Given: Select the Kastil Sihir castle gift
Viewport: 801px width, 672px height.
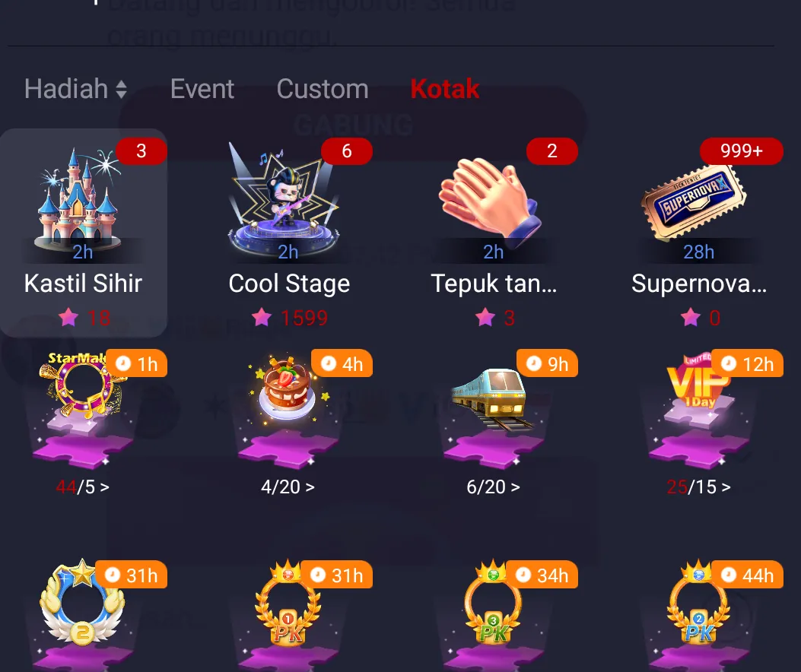Looking at the screenshot, I should click(x=83, y=233).
